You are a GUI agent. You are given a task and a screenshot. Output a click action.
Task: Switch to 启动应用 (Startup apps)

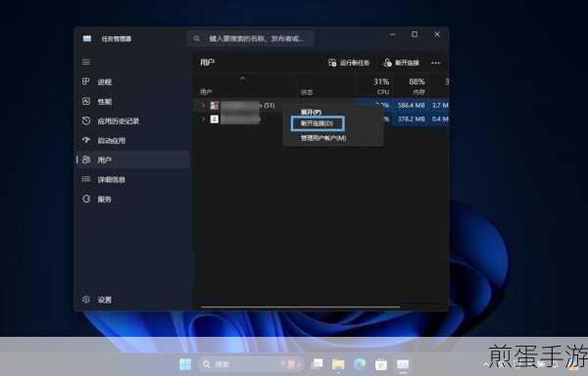(x=133, y=140)
